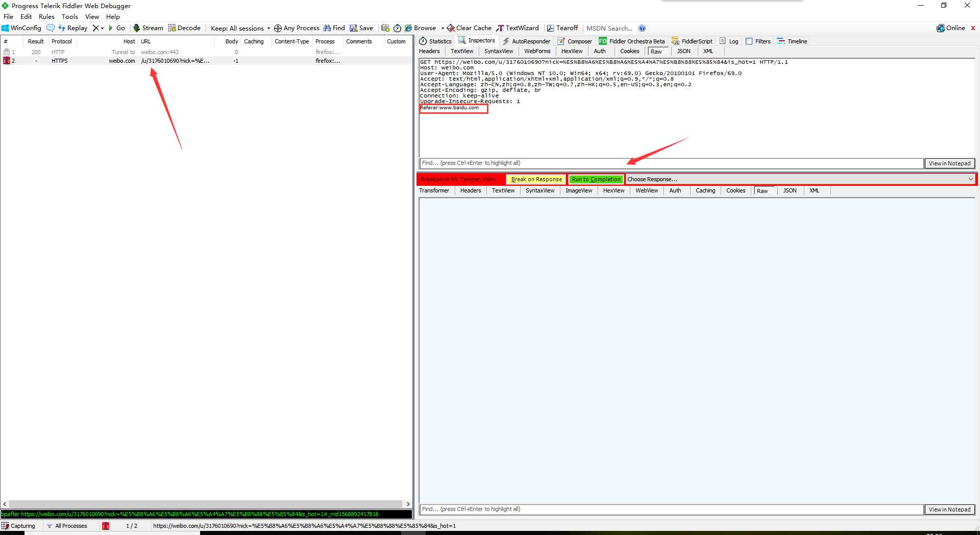The image size is (980, 535).
Task: Open the Rules menu
Action: point(46,17)
